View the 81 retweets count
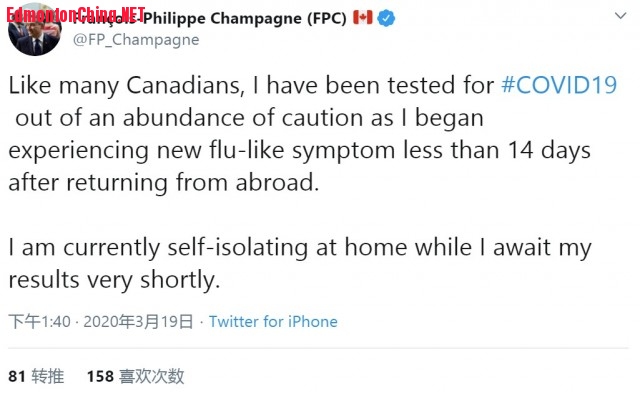The width and height of the screenshot is (640, 393). 17,376
